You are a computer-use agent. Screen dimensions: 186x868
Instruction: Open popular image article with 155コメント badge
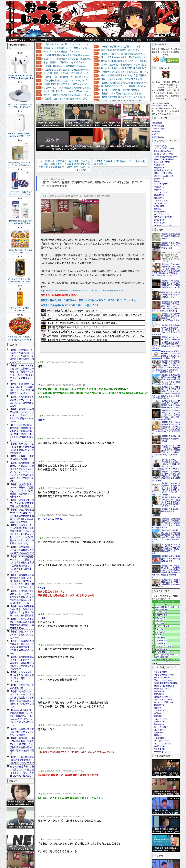pyautogui.click(x=165, y=843)
